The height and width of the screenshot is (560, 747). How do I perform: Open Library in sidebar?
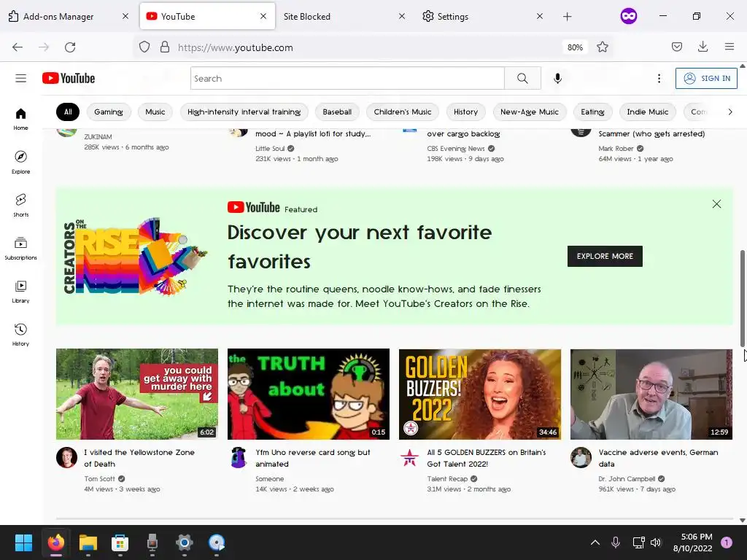20,291
